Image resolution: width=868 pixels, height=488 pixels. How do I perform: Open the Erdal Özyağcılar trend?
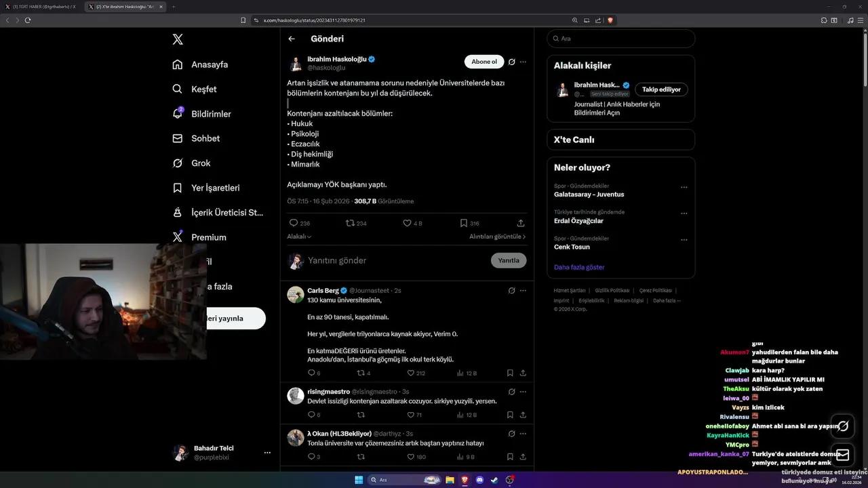tap(578, 221)
